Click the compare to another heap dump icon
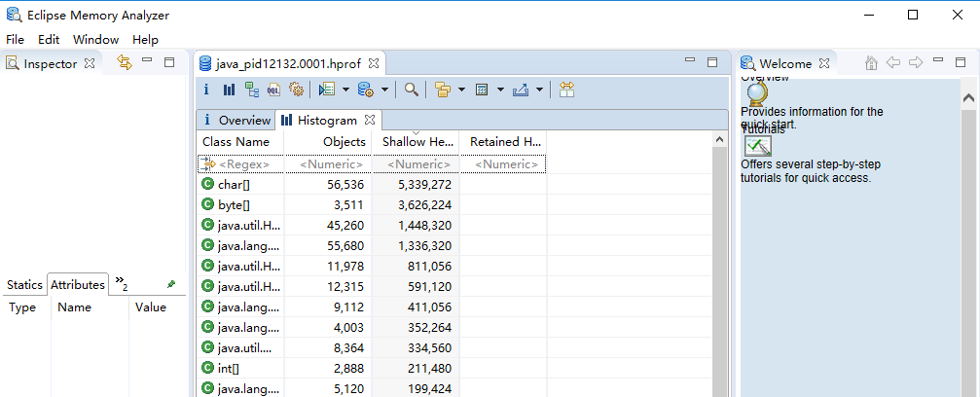 566,90
